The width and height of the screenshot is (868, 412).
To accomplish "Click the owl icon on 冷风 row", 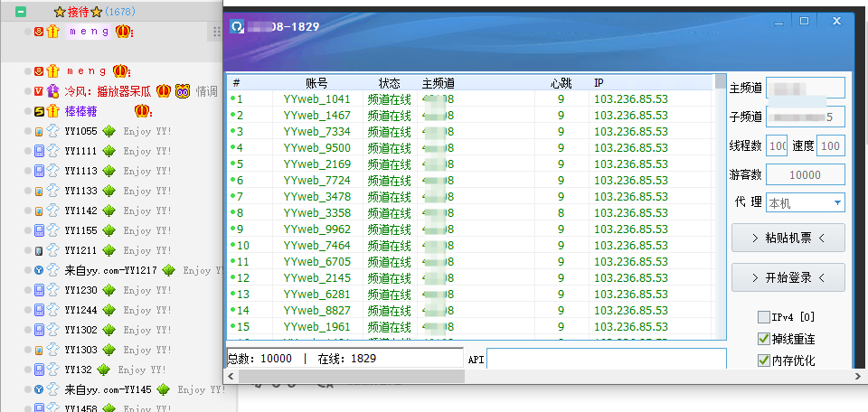I will point(183,91).
